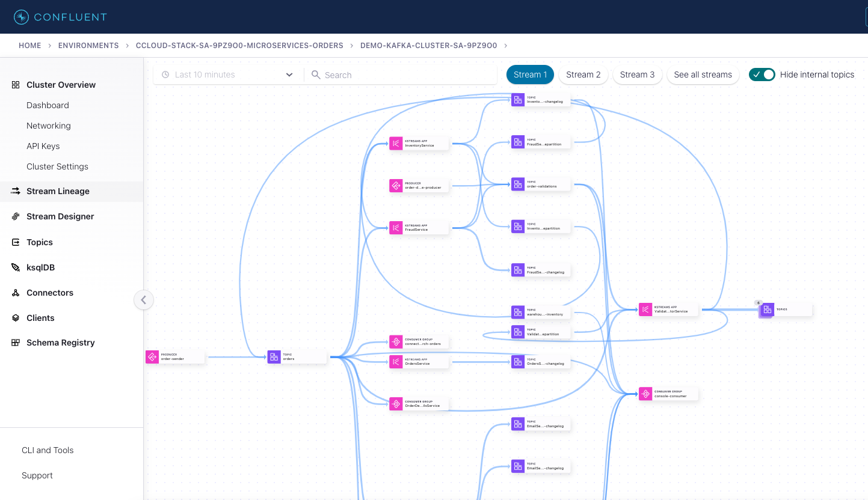Open the FraudService KStreams app node
The width and height of the screenshot is (868, 500).
coord(396,228)
